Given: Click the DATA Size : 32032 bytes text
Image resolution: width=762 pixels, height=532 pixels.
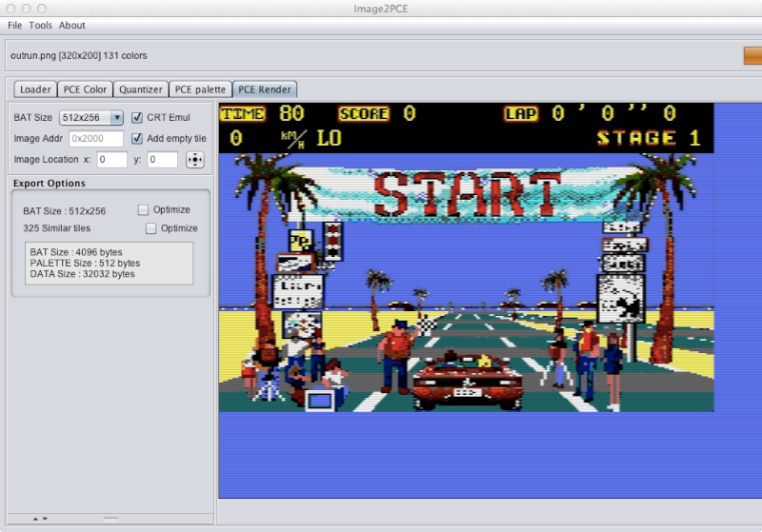Looking at the screenshot, I should pos(82,274).
